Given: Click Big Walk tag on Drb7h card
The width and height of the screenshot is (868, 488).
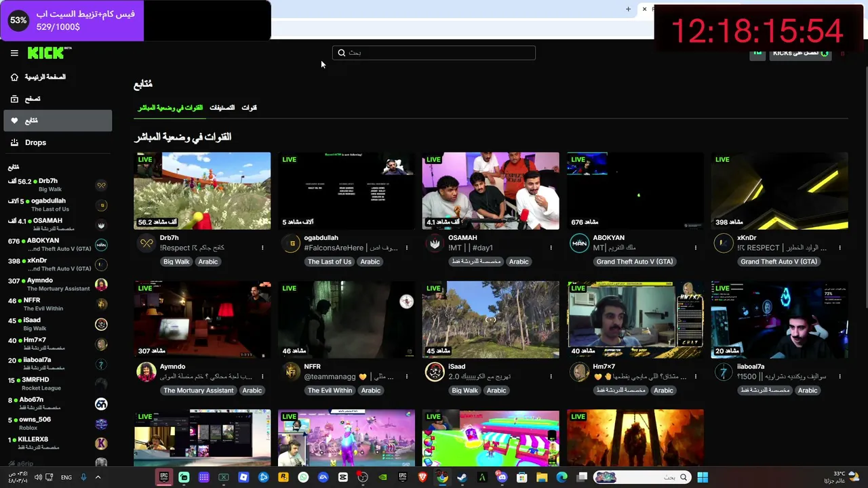Looking at the screenshot, I should click(176, 262).
